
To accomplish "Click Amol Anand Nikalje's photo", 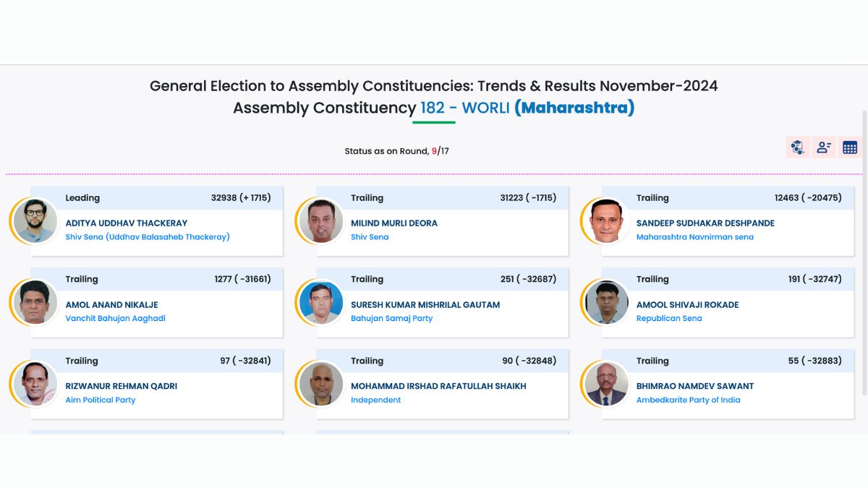I will pos(35,302).
